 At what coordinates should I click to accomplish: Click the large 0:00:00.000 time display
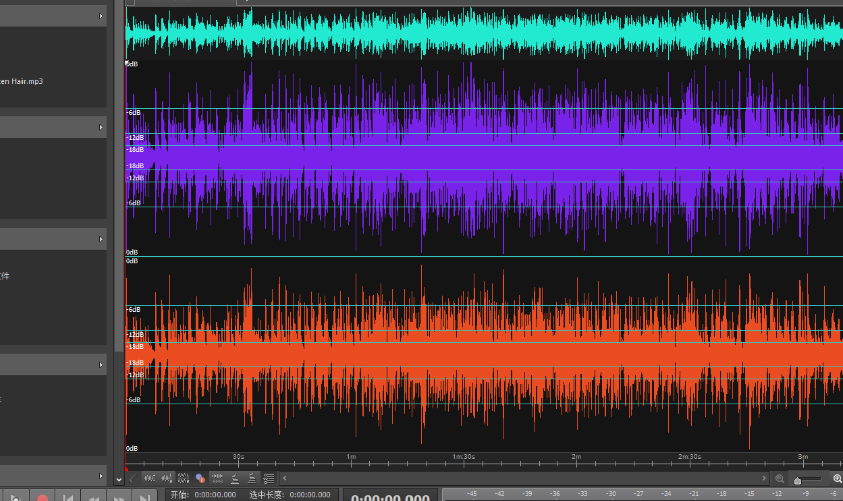390,497
